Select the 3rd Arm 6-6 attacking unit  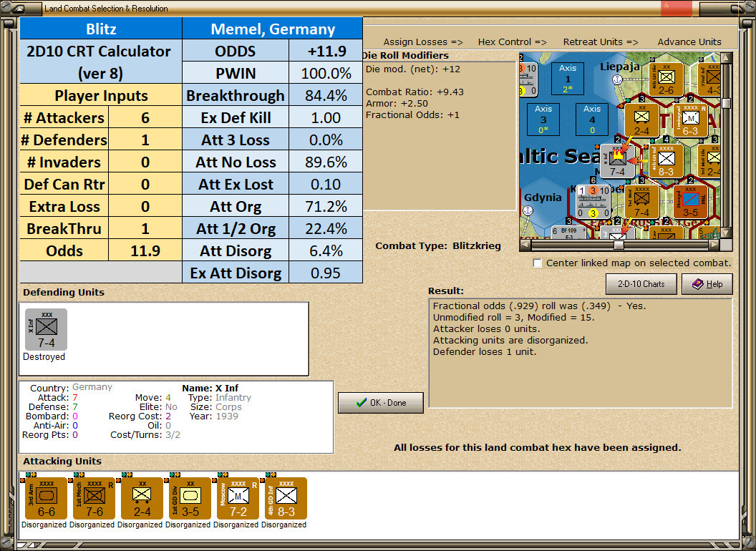coord(46,499)
